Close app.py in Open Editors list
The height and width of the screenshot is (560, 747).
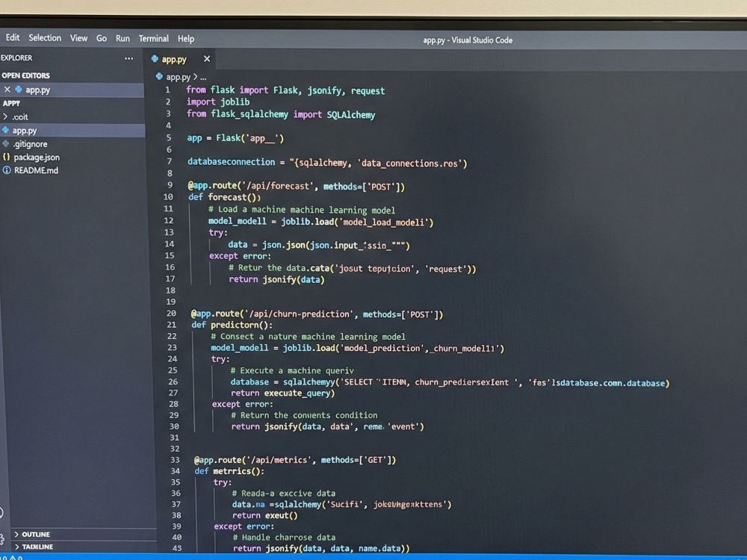(7, 90)
